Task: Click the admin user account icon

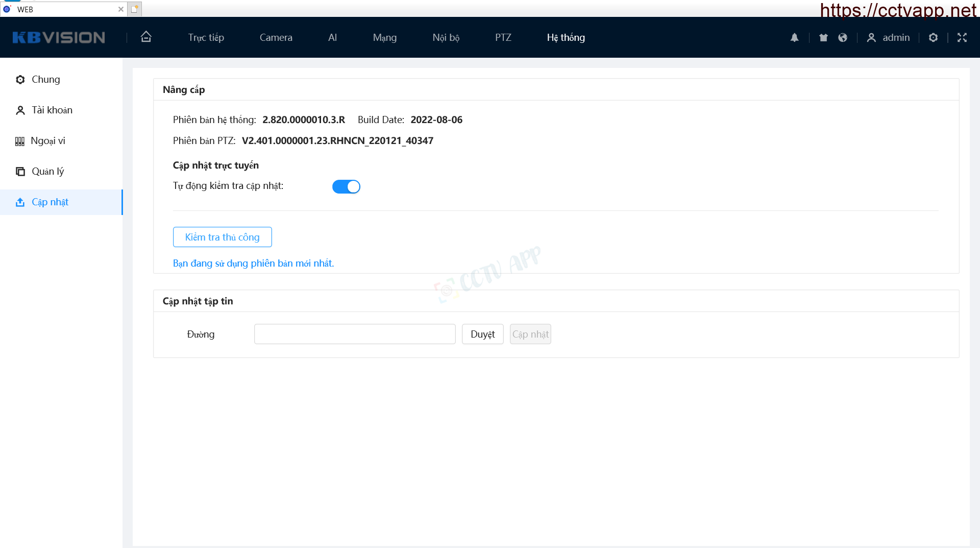Action: click(x=871, y=37)
